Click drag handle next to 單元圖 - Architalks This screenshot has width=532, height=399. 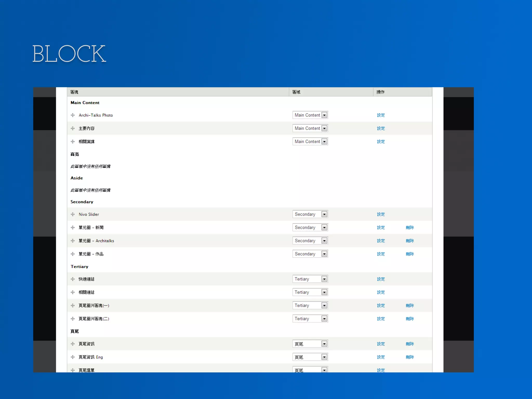[73, 241]
